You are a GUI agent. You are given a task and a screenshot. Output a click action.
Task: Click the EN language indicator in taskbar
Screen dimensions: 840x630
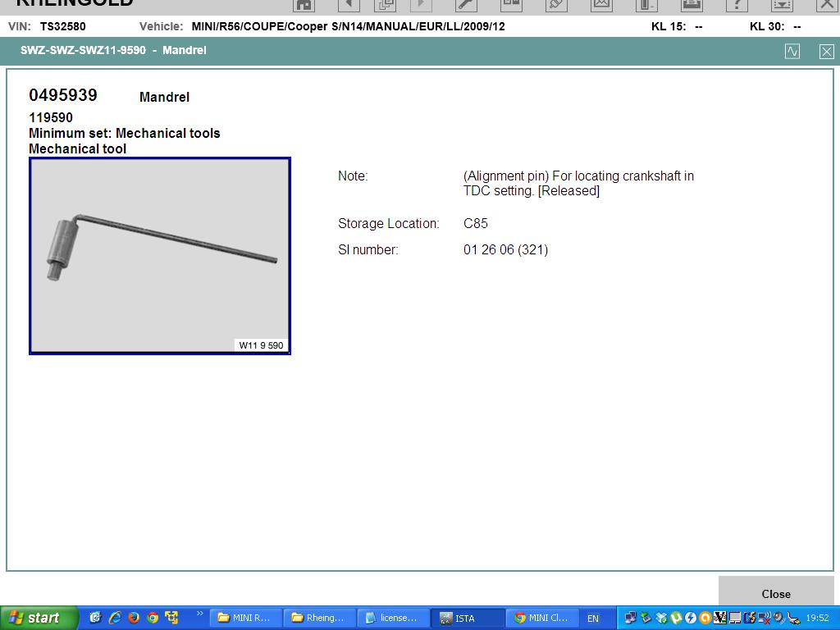[x=593, y=619]
